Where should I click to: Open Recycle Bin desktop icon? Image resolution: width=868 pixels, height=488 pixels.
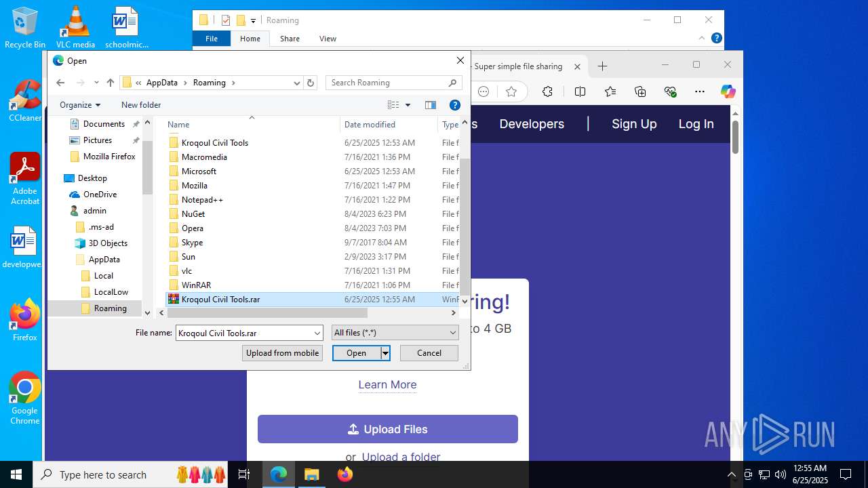tap(25, 28)
